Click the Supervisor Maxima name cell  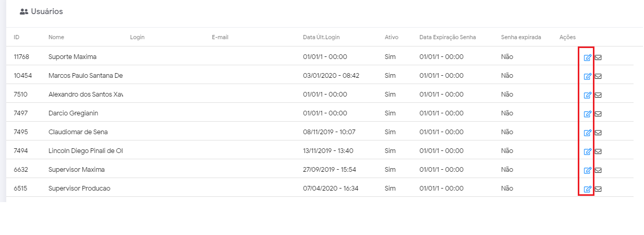tap(77, 169)
